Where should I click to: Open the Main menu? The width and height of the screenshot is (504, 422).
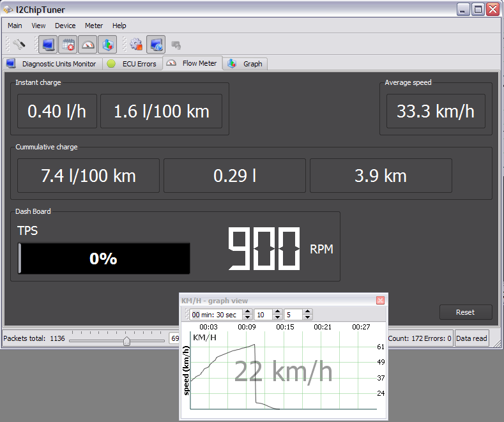[x=15, y=26]
